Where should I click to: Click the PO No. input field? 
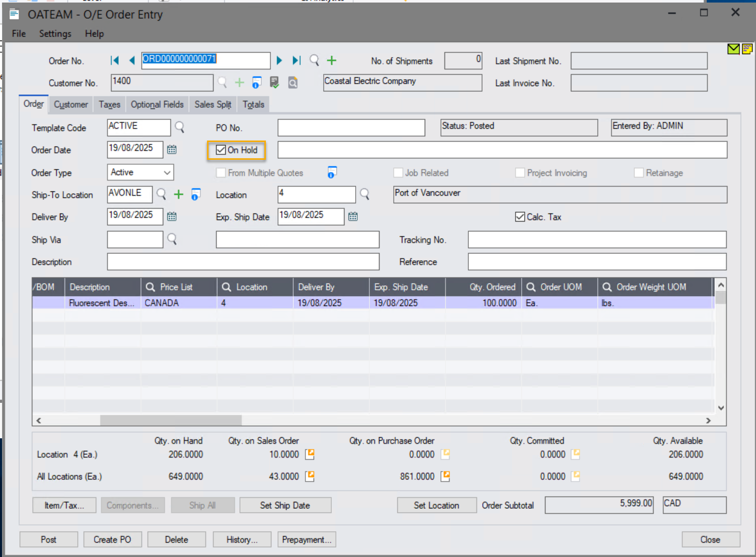[351, 128]
